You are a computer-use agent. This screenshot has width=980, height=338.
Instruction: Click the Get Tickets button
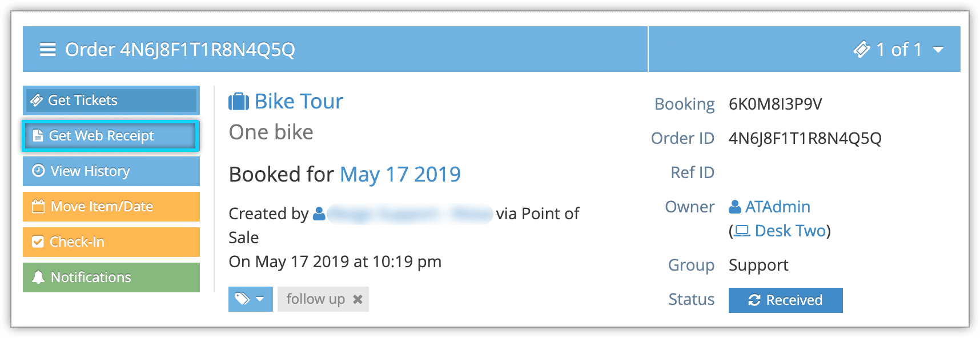(111, 100)
